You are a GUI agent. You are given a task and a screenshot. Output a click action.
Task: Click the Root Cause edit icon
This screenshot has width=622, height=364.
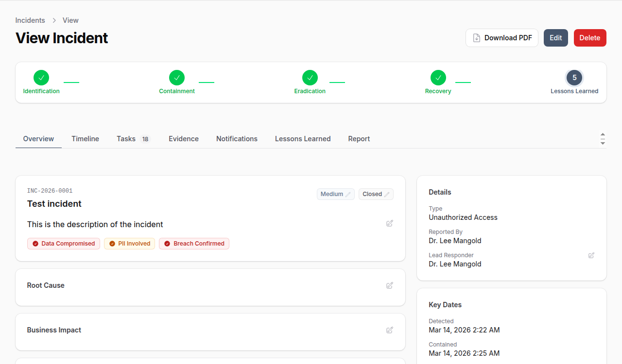[x=390, y=285]
